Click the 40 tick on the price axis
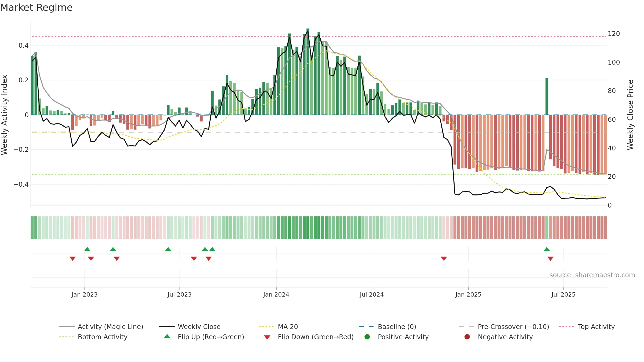Viewport: 644px width, 362px height. tap(612, 148)
